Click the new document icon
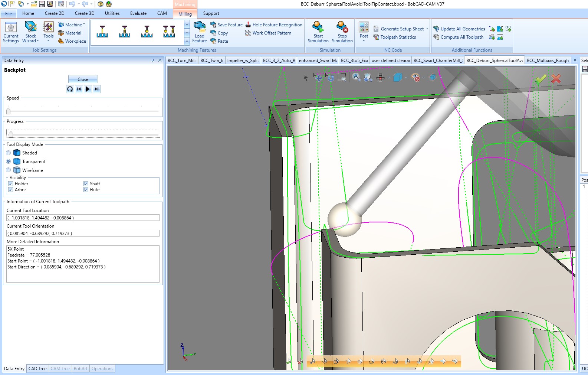This screenshot has height=375, width=588. [13, 4]
